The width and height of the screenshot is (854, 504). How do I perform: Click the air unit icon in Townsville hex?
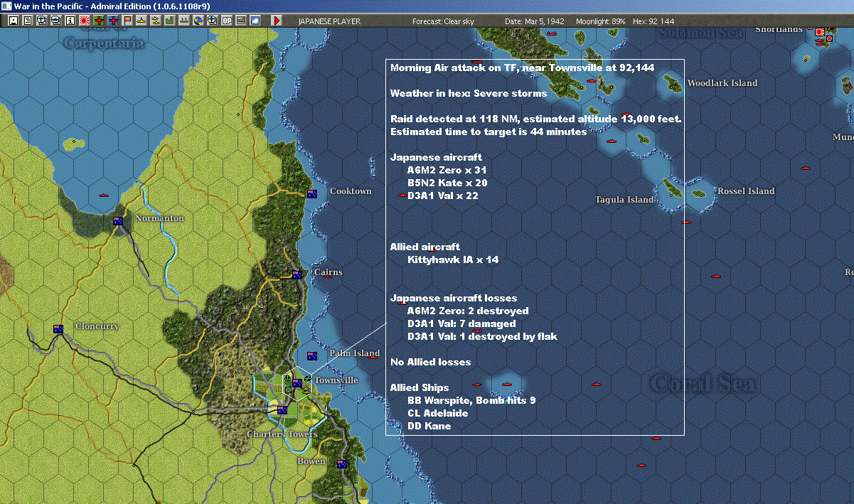(307, 378)
